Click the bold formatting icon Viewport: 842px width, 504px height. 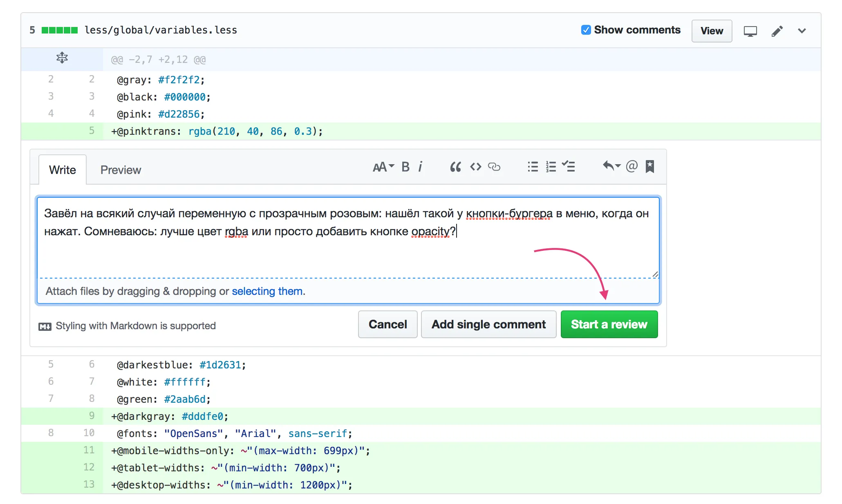click(405, 167)
